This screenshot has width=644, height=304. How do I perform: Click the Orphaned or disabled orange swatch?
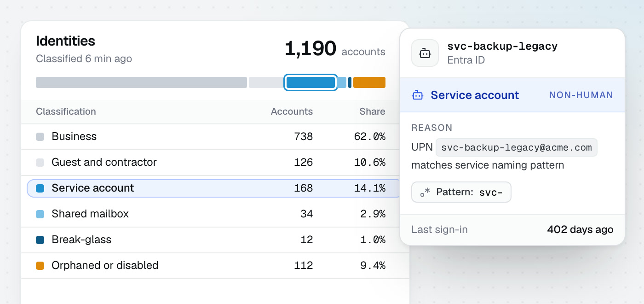click(x=40, y=266)
